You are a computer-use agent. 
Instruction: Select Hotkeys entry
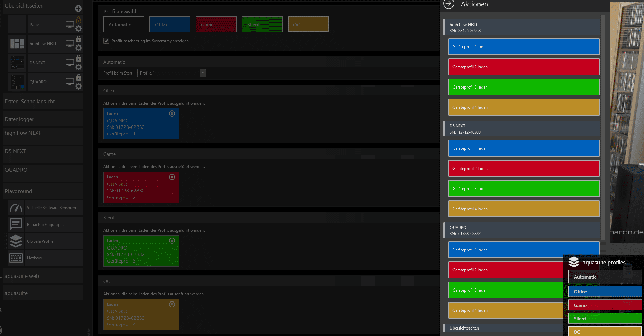[54, 258]
